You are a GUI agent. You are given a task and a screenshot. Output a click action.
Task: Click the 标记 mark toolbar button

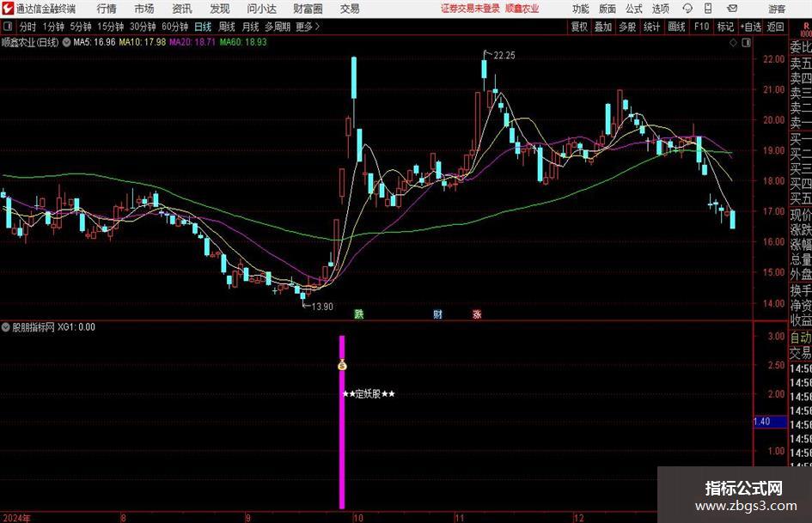click(x=725, y=27)
